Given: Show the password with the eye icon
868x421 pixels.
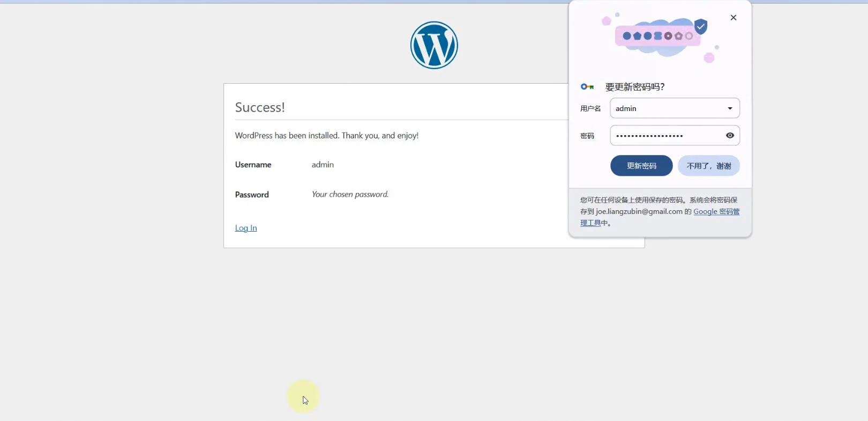Looking at the screenshot, I should pyautogui.click(x=730, y=136).
